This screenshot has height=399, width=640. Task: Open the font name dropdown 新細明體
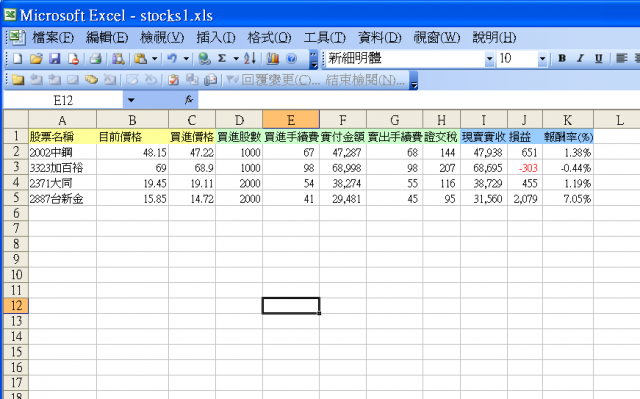click(x=489, y=60)
